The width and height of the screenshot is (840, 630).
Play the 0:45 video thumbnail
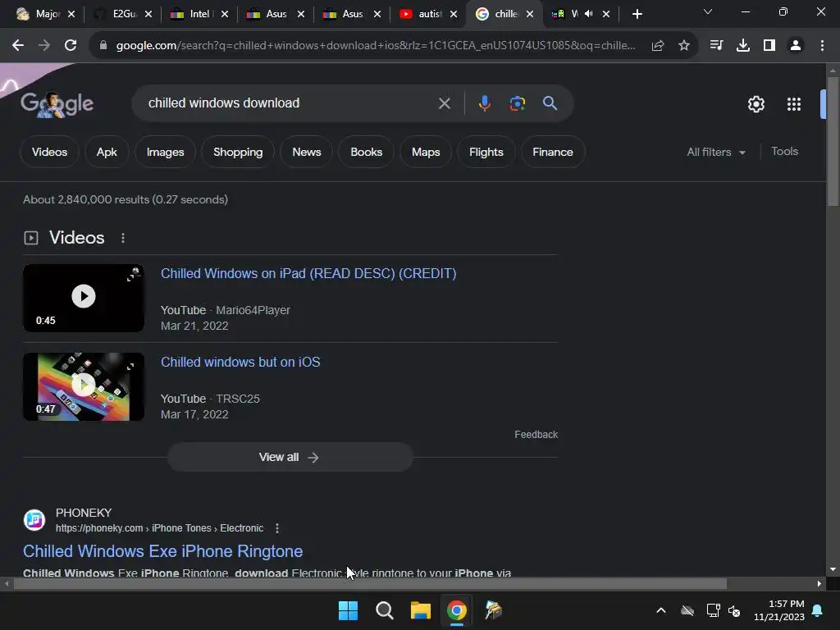pyautogui.click(x=84, y=298)
